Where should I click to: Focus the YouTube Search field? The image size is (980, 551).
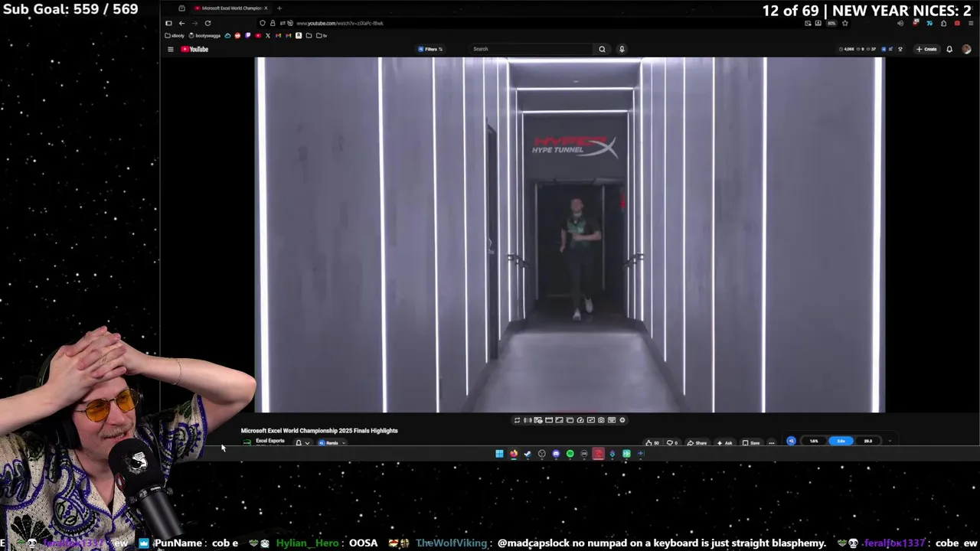(531, 49)
